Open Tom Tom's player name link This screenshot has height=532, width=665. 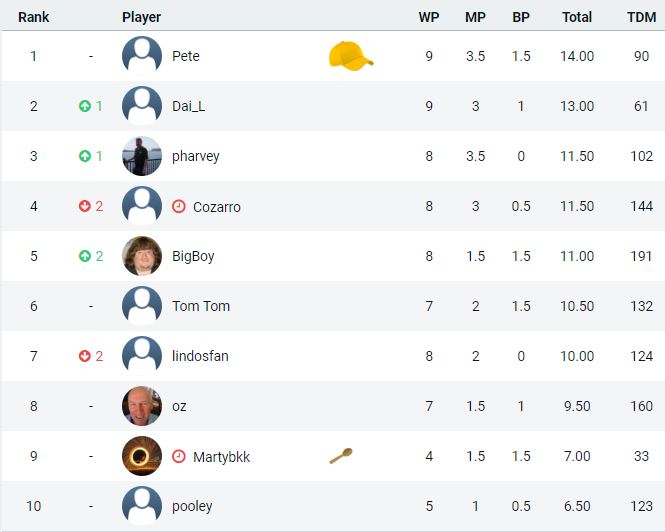pos(201,306)
